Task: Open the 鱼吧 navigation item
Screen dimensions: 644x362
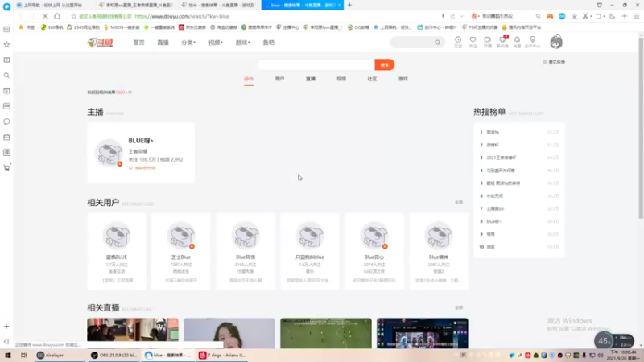Action: pos(269,43)
